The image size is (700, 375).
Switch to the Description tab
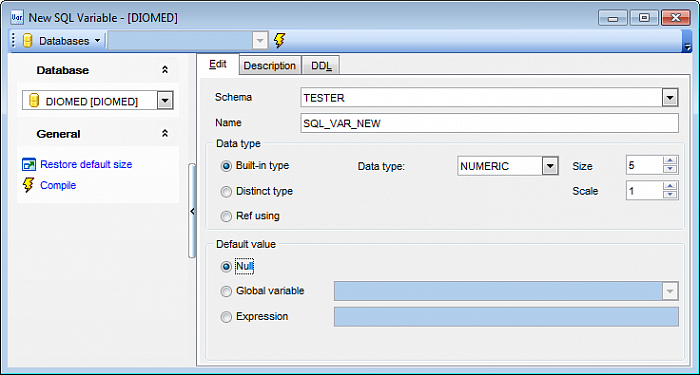click(x=270, y=66)
